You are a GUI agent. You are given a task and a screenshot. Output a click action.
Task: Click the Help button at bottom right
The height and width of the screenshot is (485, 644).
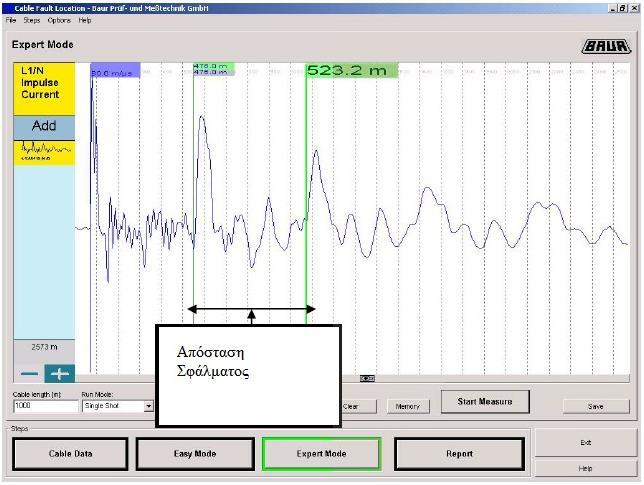(586, 469)
